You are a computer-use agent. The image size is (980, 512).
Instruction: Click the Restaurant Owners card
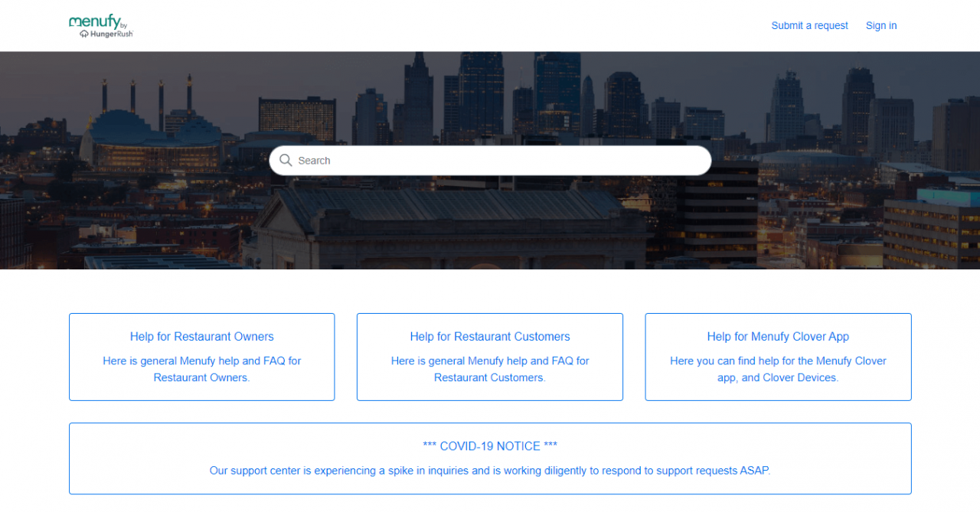click(201, 357)
